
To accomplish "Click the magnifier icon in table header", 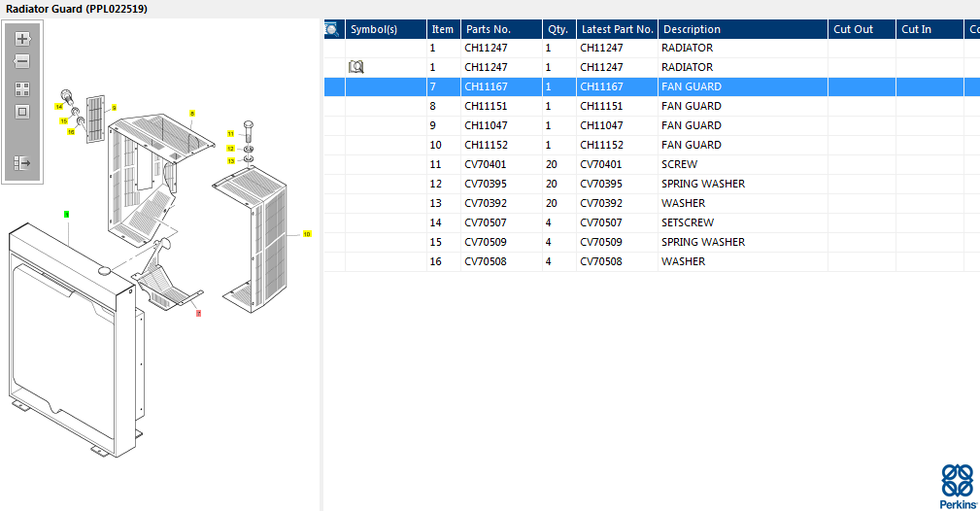I will pyautogui.click(x=332, y=29).
